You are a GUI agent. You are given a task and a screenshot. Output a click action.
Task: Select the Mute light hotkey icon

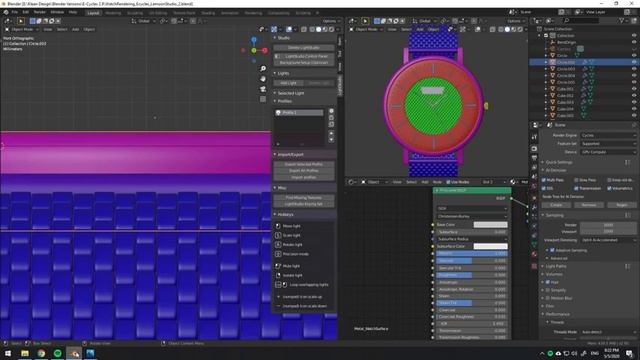278,266
